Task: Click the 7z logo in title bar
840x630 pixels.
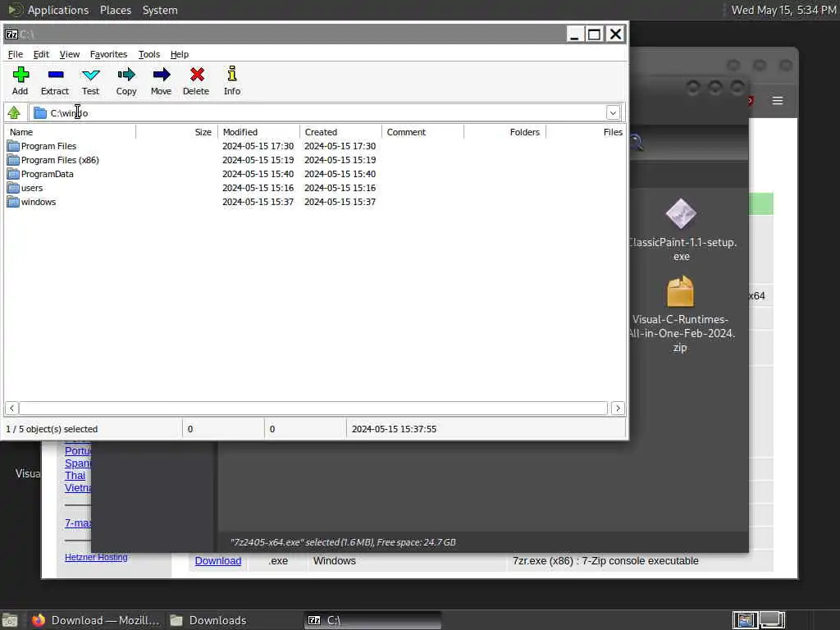Action: click(11, 34)
